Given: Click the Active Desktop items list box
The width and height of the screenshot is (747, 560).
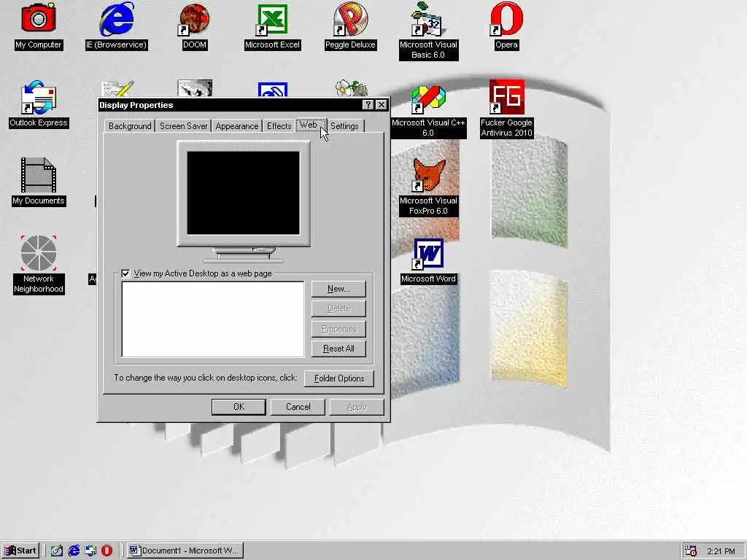Looking at the screenshot, I should click(213, 319).
